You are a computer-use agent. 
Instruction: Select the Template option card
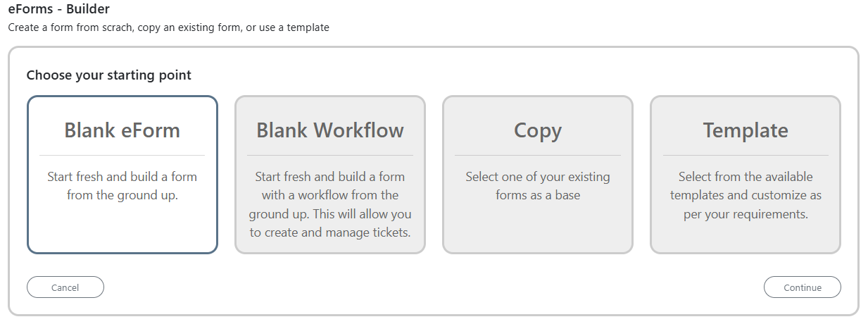[746, 175]
